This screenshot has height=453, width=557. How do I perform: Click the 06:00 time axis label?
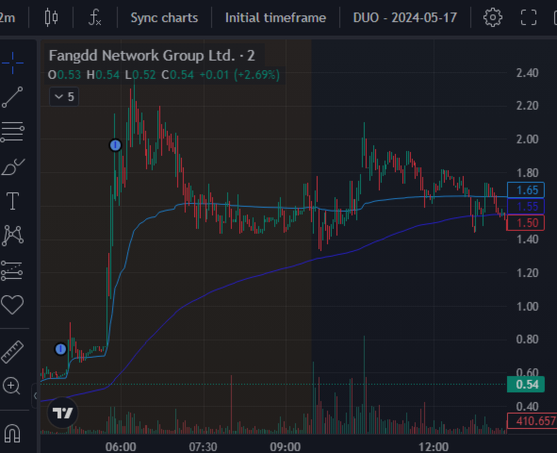(x=120, y=446)
